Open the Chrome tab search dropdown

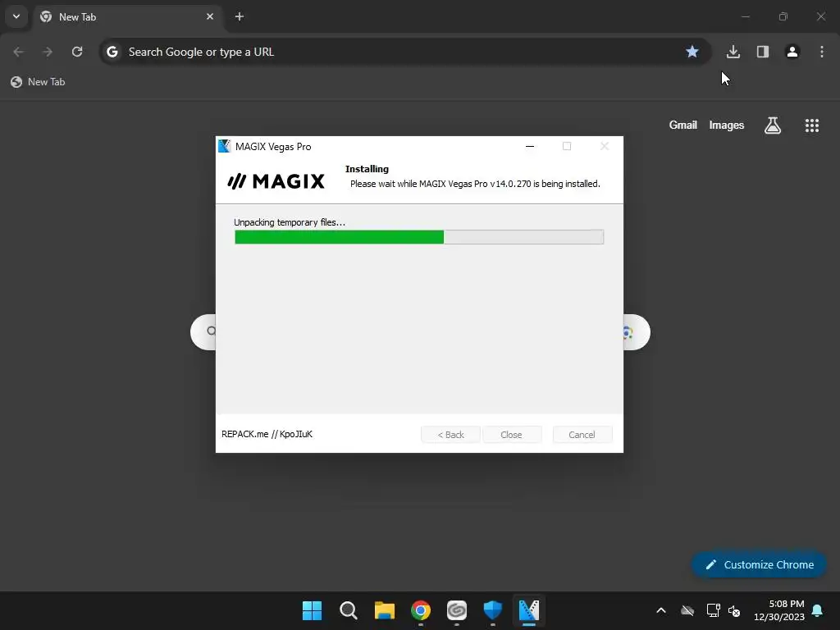coord(16,16)
